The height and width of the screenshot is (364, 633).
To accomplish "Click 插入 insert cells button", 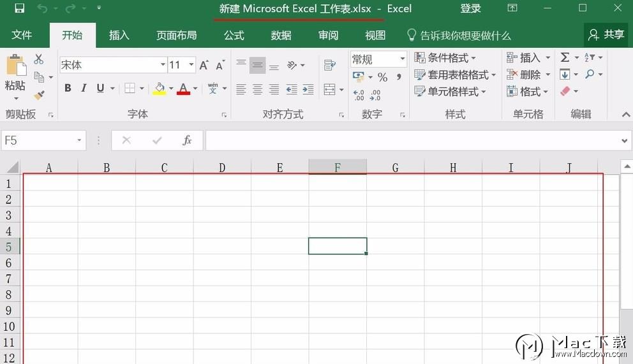I will pos(524,57).
